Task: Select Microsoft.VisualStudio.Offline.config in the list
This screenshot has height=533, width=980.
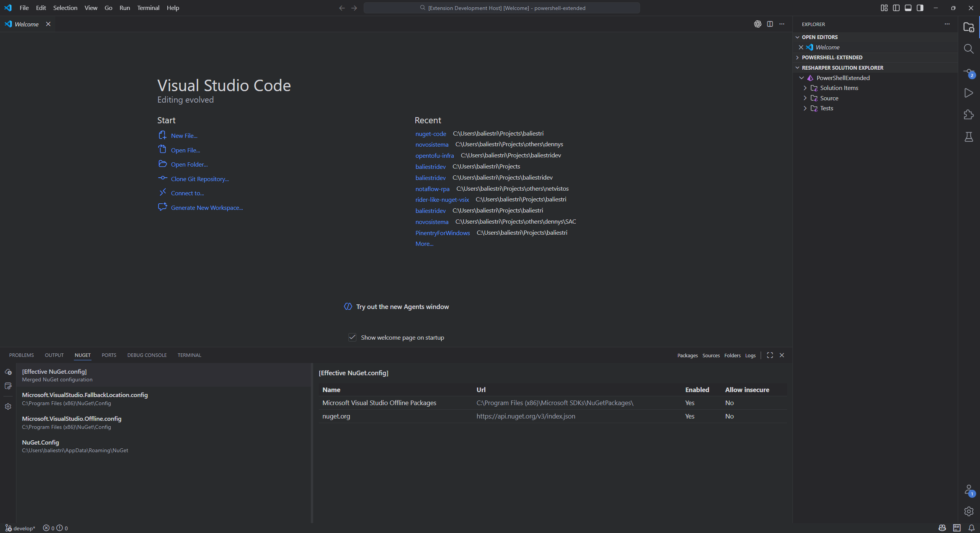Action: point(164,423)
